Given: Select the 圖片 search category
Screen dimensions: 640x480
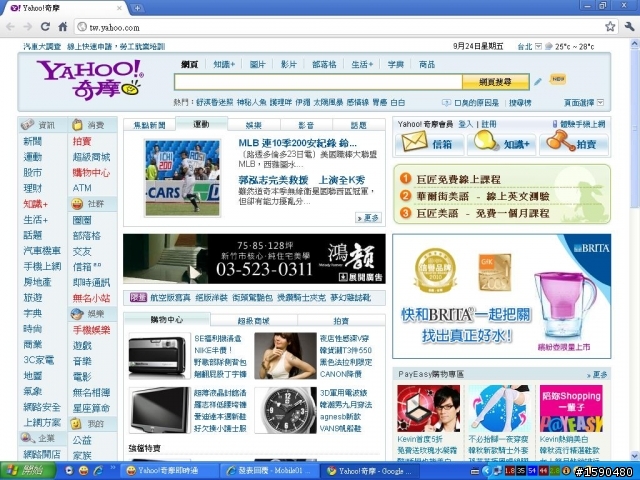Looking at the screenshot, I should pos(257,64).
